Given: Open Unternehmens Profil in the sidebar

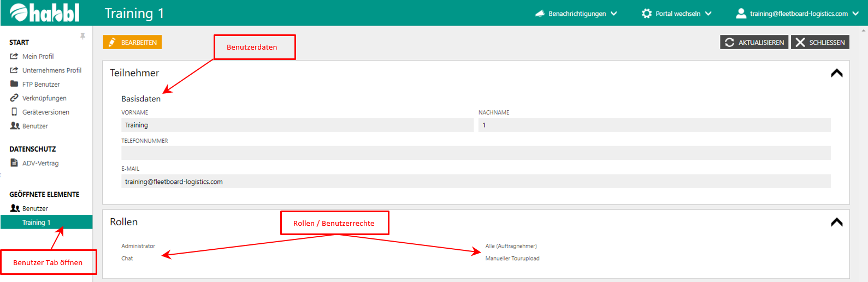Looking at the screenshot, I should click(51, 70).
